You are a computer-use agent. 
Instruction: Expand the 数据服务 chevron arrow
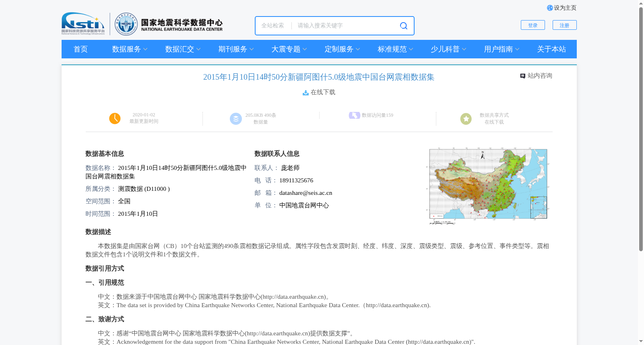pos(145,50)
